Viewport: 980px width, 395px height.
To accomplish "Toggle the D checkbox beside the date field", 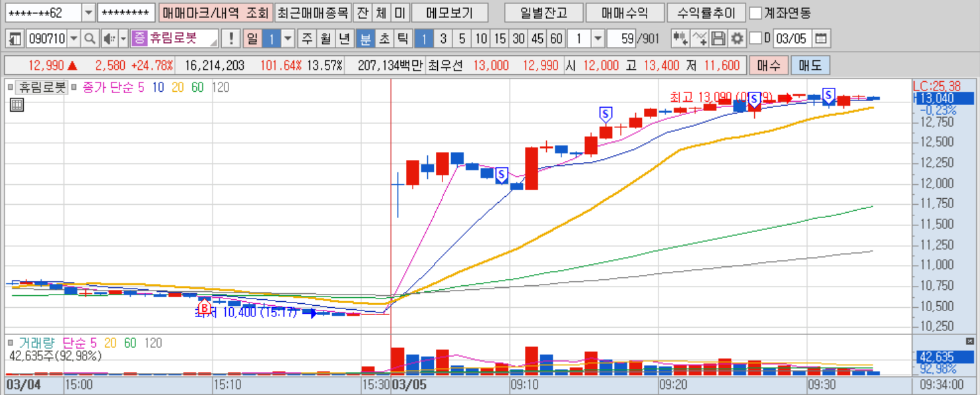I will [756, 38].
